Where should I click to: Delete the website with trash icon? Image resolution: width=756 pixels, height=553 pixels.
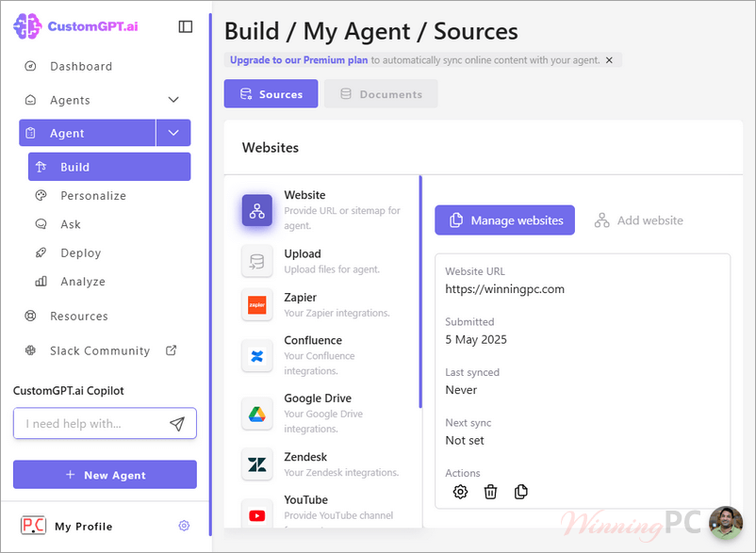(x=490, y=492)
